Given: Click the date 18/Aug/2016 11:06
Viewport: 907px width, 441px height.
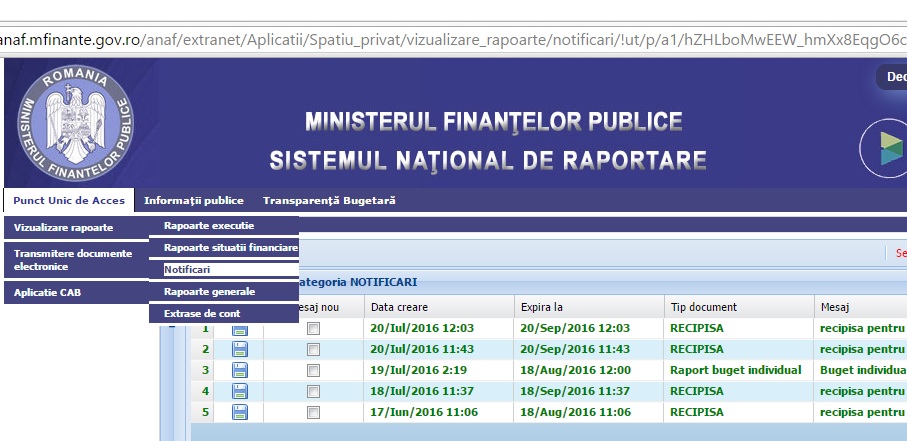Looking at the screenshot, I should (x=575, y=413).
